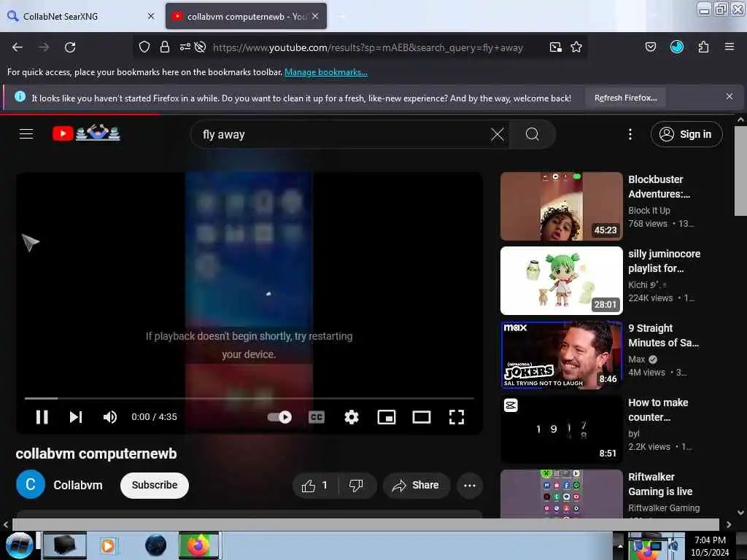This screenshot has width=747, height=560.
Task: Open the Collabvm channel avatar
Action: point(31,484)
